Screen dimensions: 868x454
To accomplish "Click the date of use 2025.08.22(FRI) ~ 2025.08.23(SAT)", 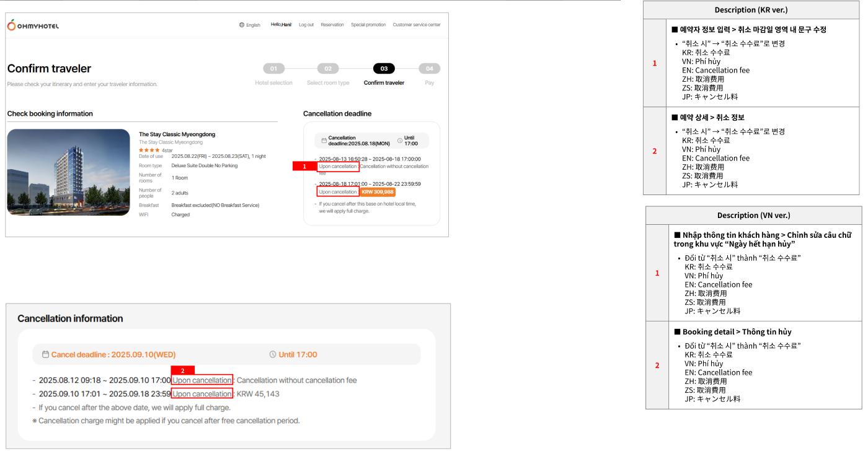I will pos(218,156).
